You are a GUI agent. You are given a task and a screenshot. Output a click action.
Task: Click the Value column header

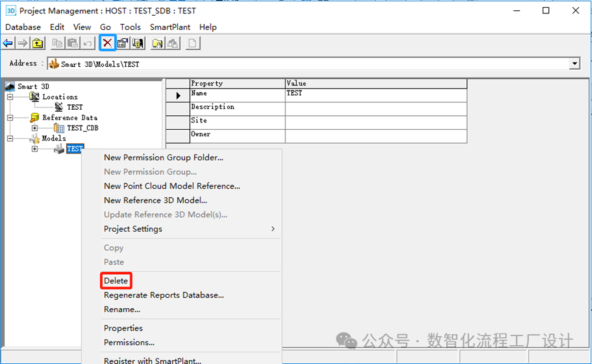[376, 83]
